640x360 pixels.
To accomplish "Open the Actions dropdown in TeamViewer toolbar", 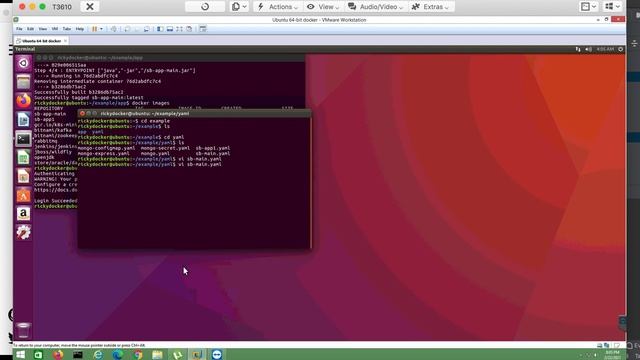I will click(x=278, y=7).
